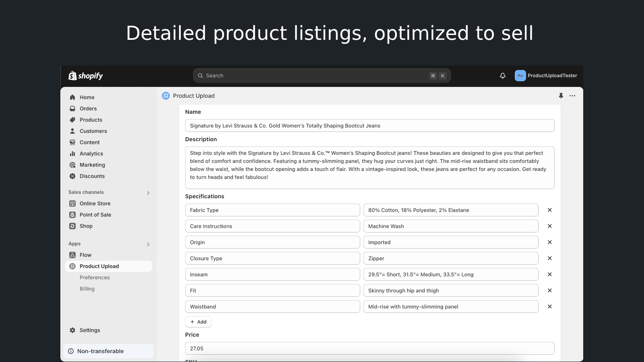Open the three-dots more actions menu
The image size is (644, 362).
tap(572, 96)
